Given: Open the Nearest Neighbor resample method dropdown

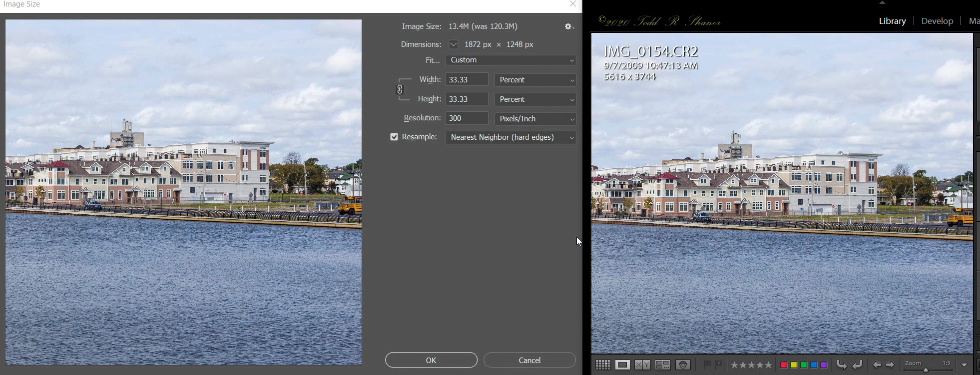Looking at the screenshot, I should (x=511, y=137).
